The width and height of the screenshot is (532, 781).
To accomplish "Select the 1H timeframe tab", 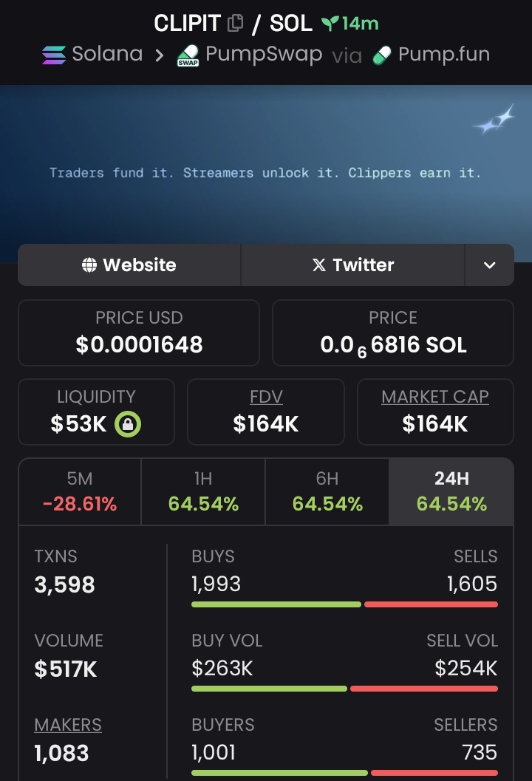I will coord(203,491).
